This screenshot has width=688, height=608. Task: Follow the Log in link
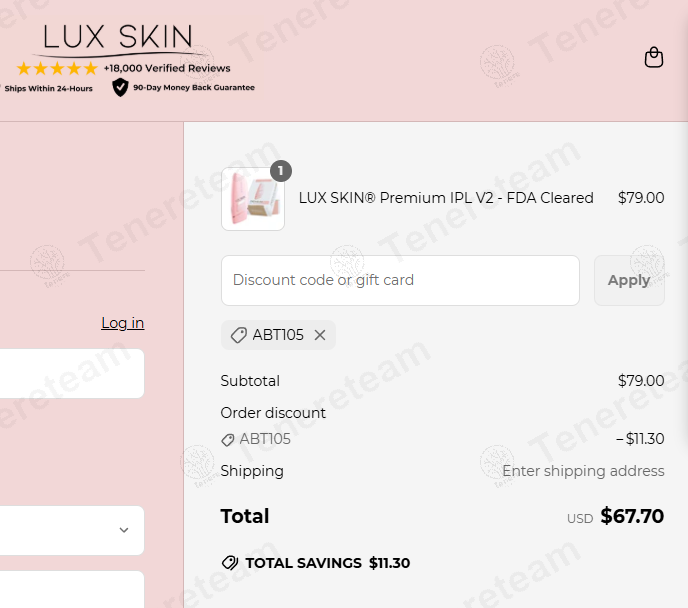tap(122, 323)
